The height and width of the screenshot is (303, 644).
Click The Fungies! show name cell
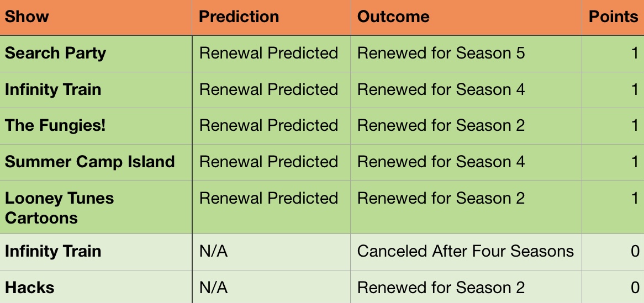click(55, 125)
